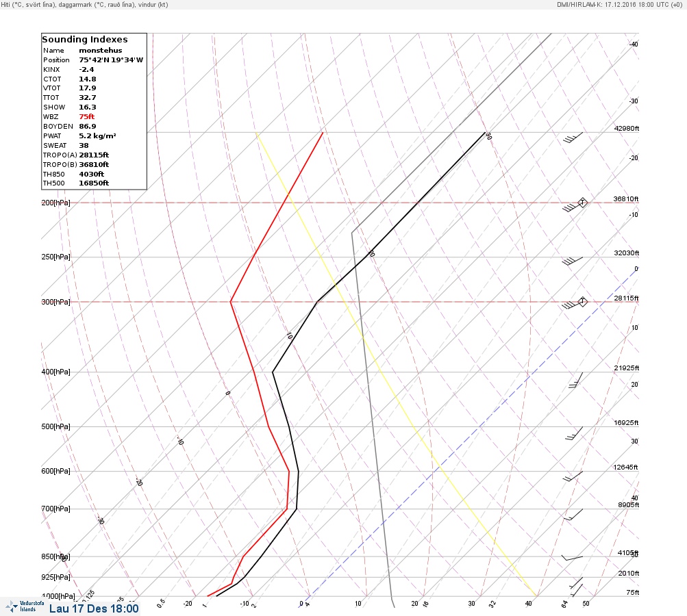Click the wind barb at 12645ft

573,476
